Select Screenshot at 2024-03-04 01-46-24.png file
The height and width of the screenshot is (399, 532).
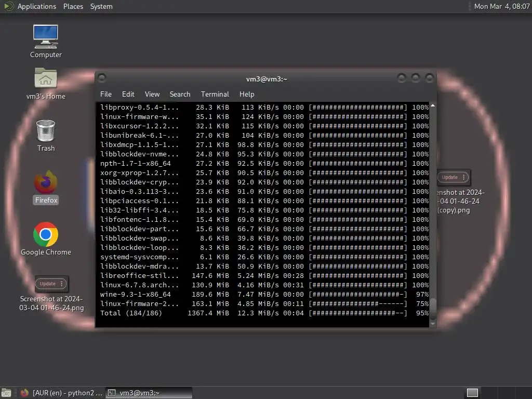[51, 294]
